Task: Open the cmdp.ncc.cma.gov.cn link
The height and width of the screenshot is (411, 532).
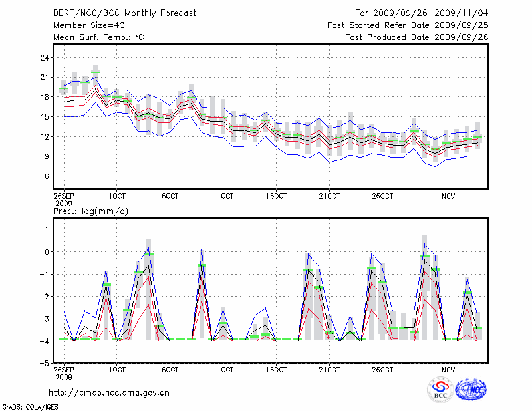Action: coord(109,392)
